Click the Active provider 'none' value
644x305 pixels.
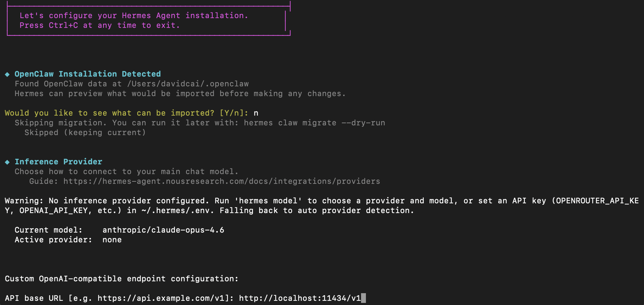click(x=112, y=240)
